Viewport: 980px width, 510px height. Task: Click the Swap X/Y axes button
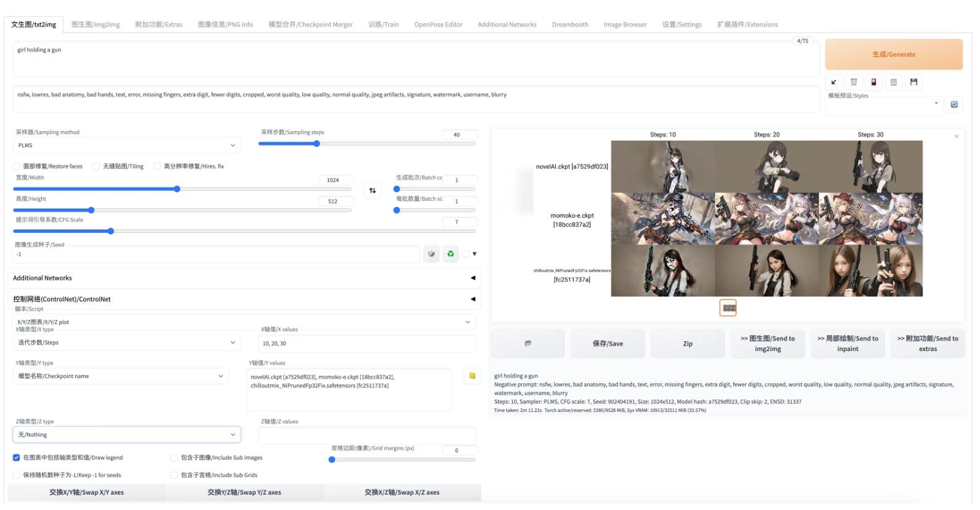(87, 492)
